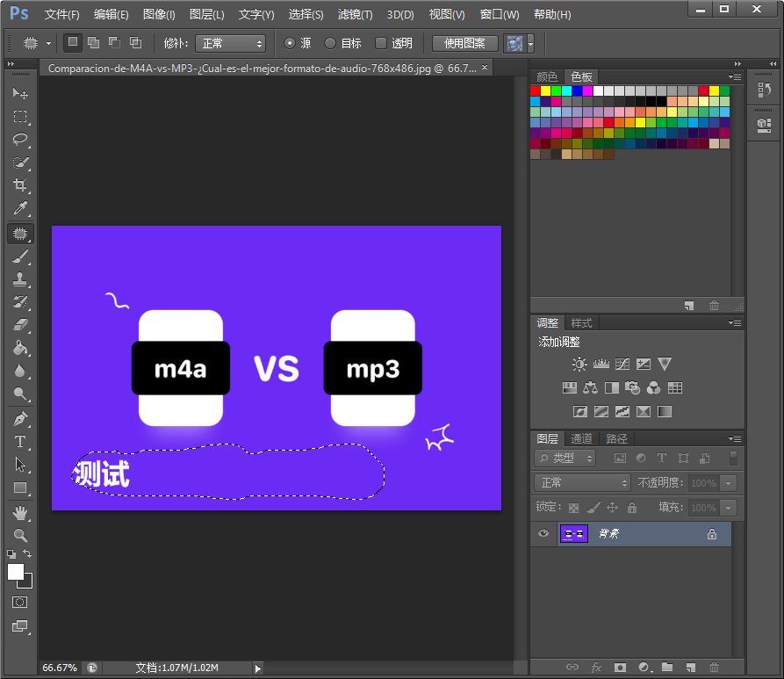Click the 使用图案 button
The height and width of the screenshot is (679, 784).
click(x=465, y=43)
